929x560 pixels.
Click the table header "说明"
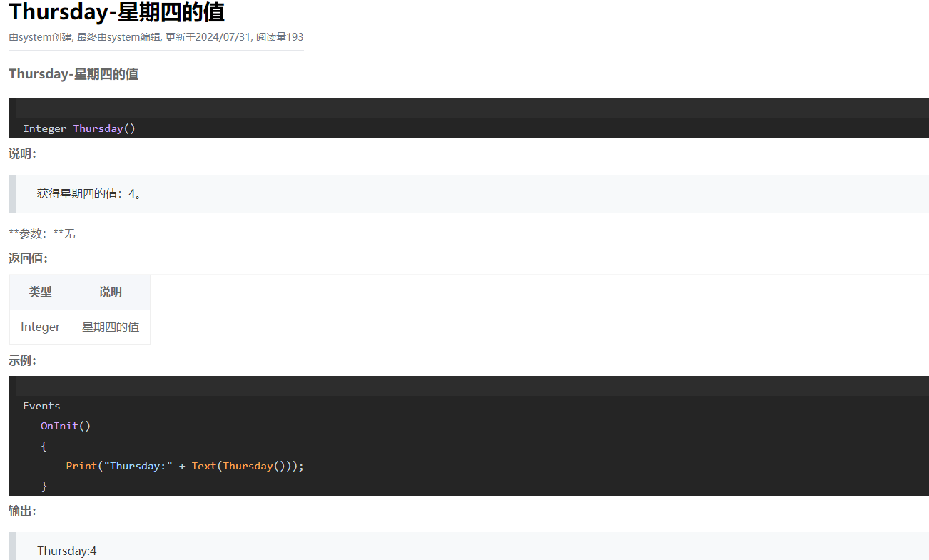(111, 292)
